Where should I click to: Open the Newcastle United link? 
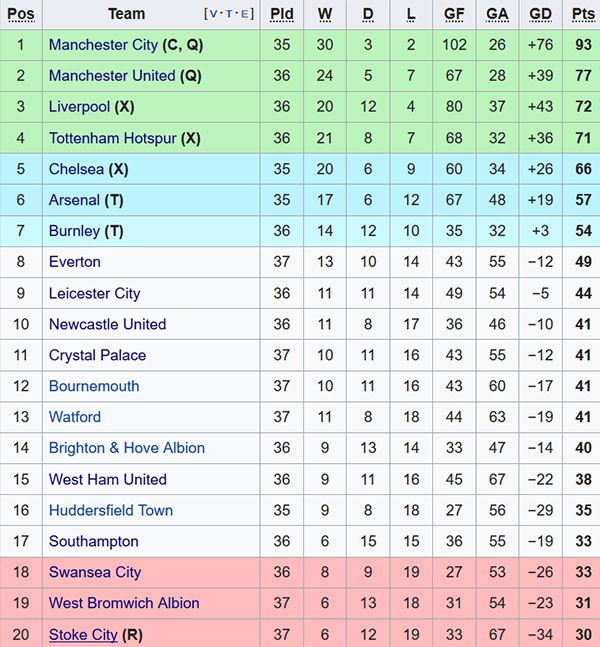(107, 324)
